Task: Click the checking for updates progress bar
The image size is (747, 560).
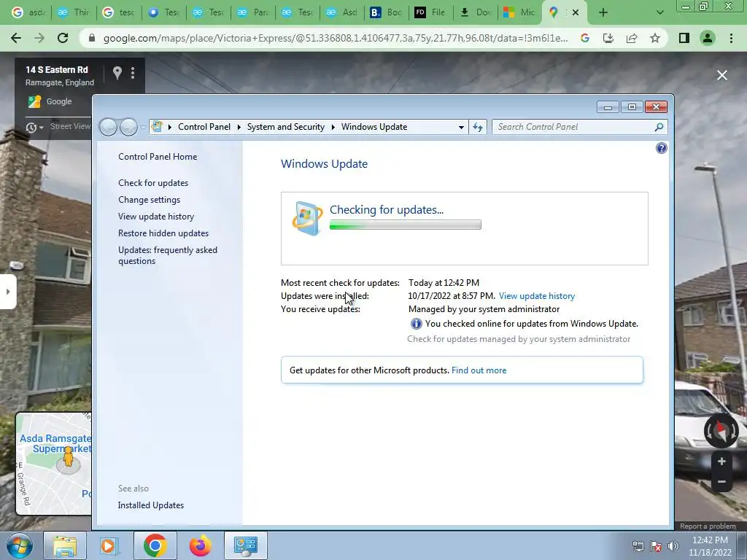Action: click(x=406, y=225)
